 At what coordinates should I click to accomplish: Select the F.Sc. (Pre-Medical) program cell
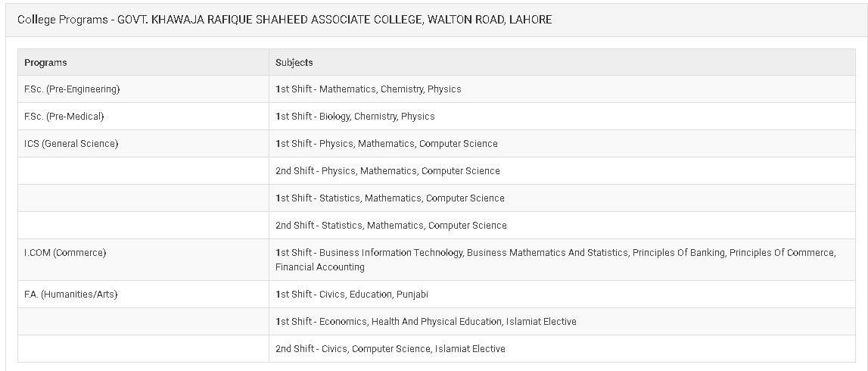click(143, 117)
